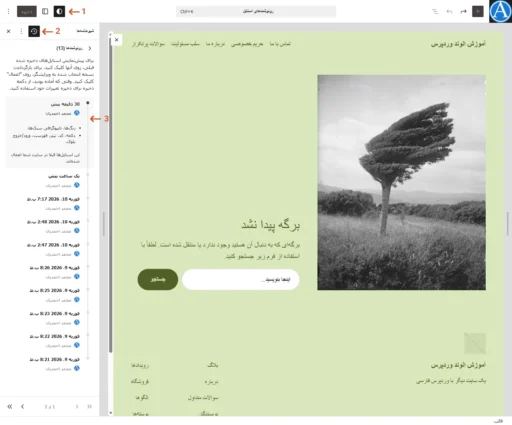This screenshot has height=425, width=512.
Task: Select the '30 دقیقه پیش' revision
Action: (x=49, y=132)
